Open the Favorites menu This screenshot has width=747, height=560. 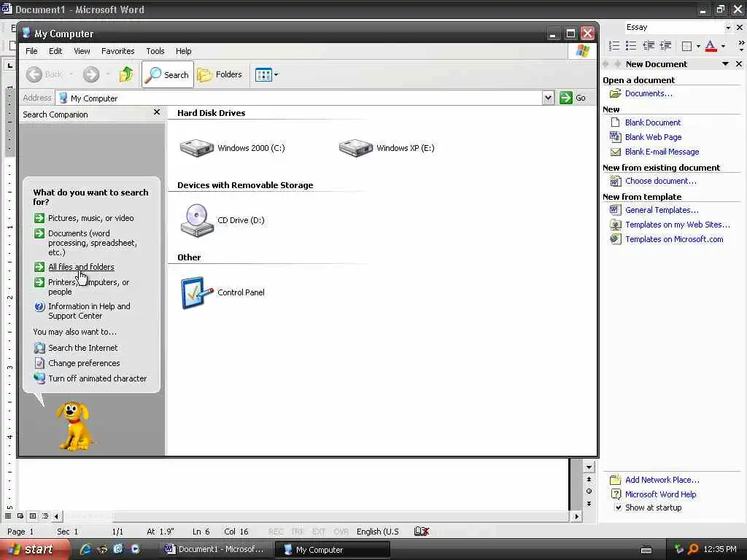coord(117,51)
